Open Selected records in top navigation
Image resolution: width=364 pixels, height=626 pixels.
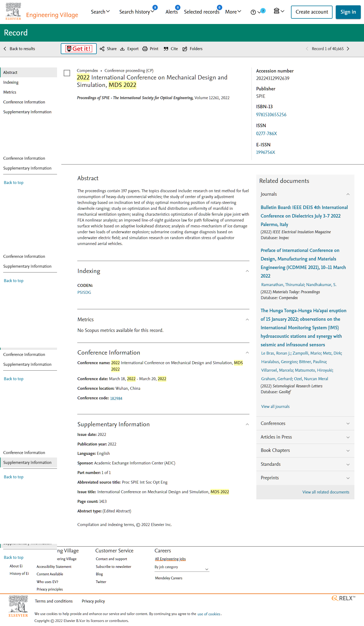pos(202,12)
